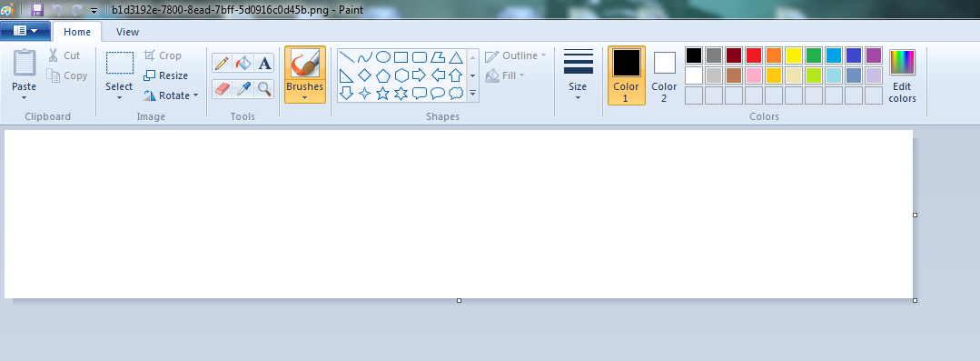The image size is (980, 361).
Task: Pick the green palette color
Action: click(x=814, y=55)
